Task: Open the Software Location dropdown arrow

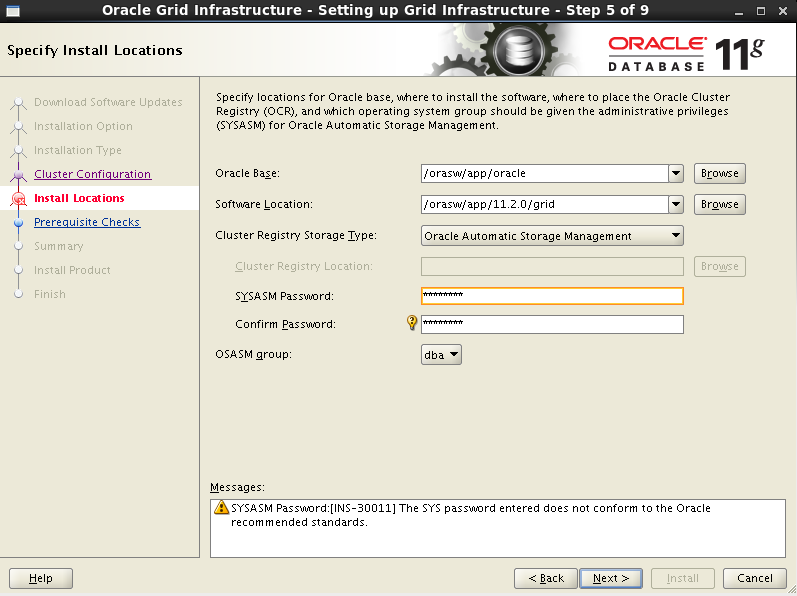Action: (x=676, y=204)
